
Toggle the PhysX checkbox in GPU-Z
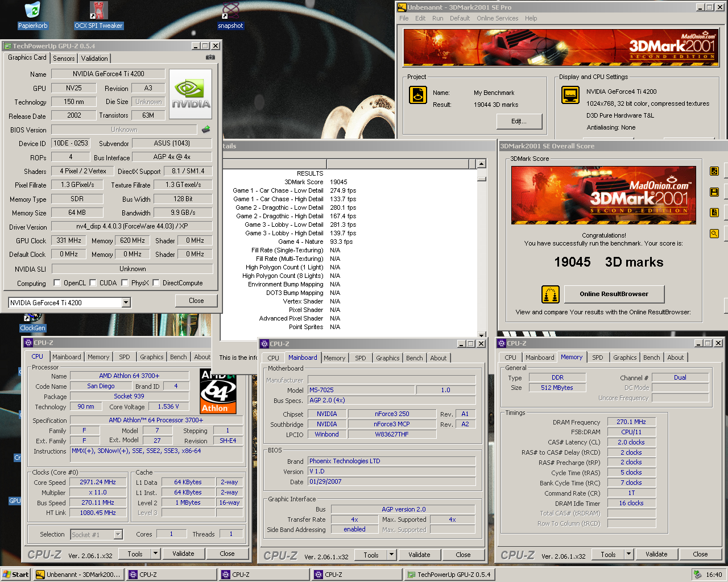[x=125, y=283]
